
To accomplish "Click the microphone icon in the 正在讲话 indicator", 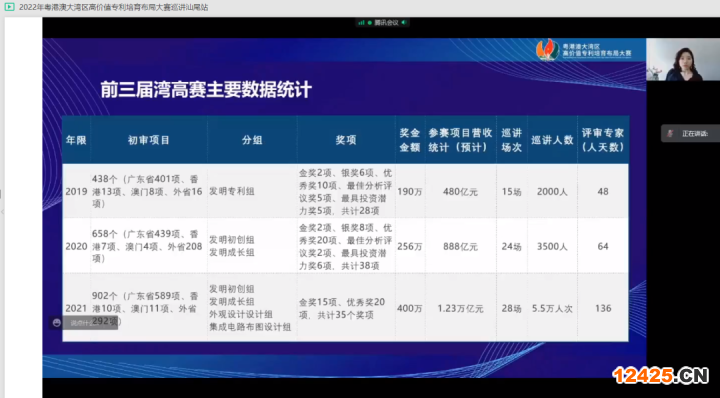I will [670, 134].
